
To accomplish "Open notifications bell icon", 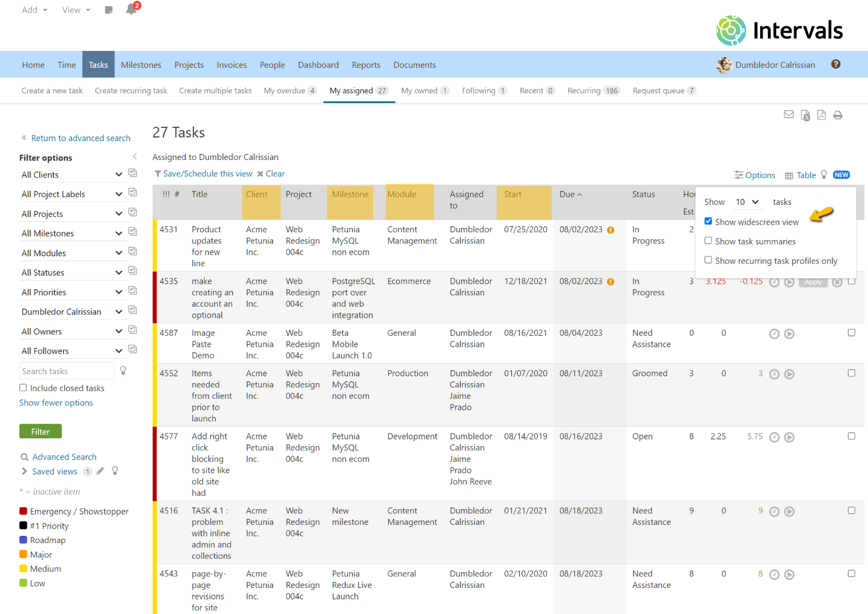I will coord(131,9).
